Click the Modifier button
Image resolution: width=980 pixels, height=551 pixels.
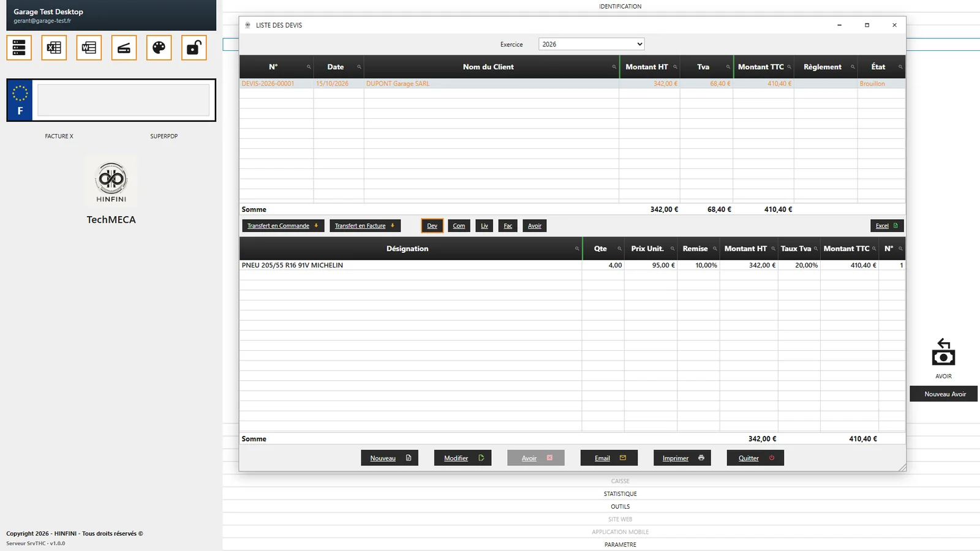(462, 458)
